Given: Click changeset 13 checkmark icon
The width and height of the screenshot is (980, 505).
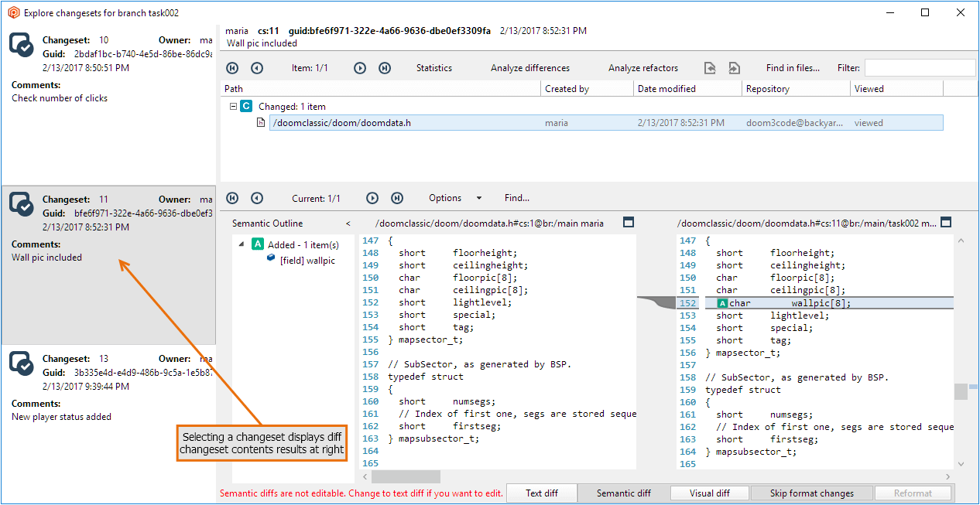Looking at the screenshot, I should [x=21, y=363].
